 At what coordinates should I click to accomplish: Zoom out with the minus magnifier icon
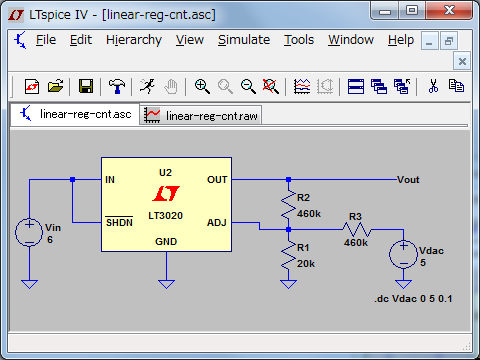coord(248,86)
